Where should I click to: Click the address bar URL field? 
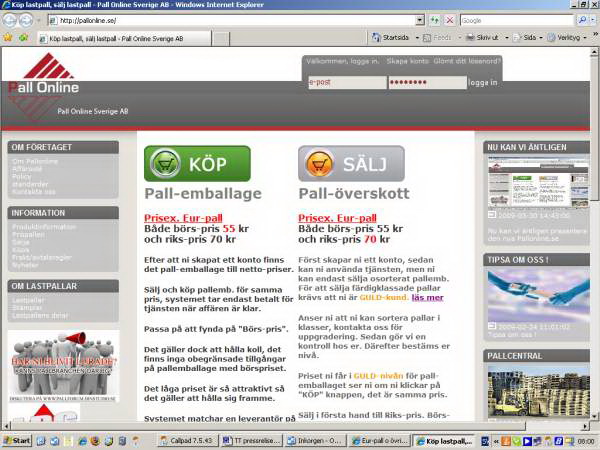click(x=232, y=20)
